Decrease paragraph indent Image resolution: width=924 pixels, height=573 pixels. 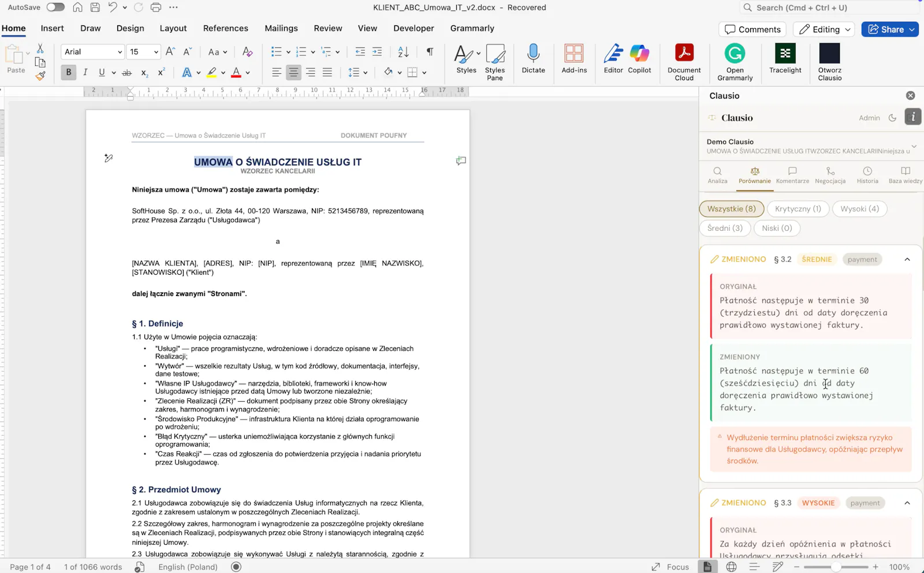tap(360, 52)
